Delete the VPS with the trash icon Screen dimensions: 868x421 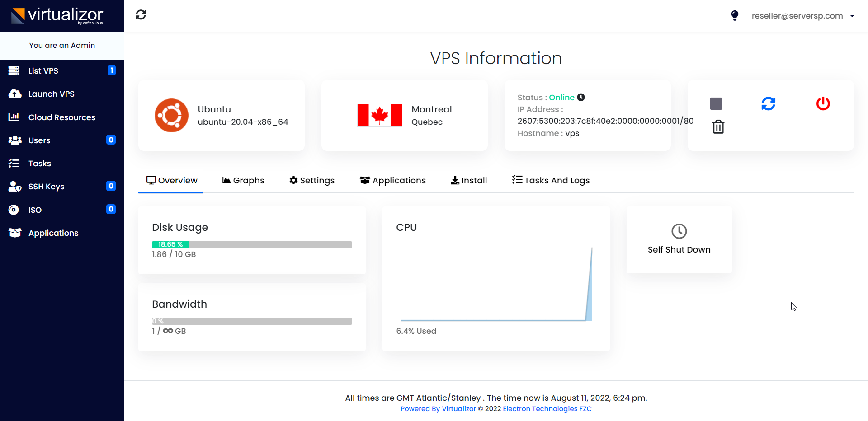pyautogui.click(x=718, y=126)
